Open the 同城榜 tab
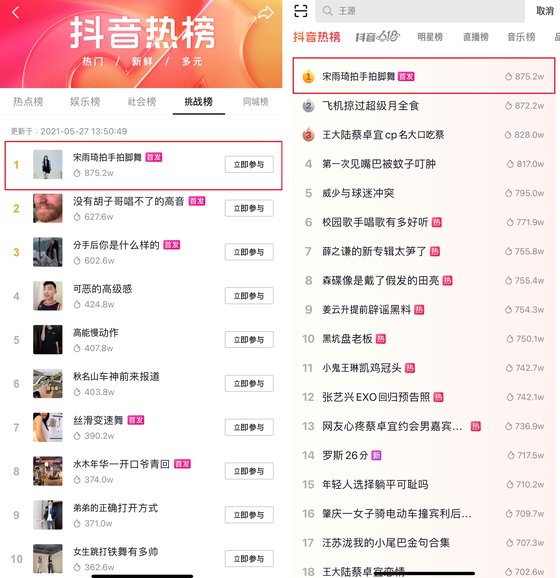Image resolution: width=560 pixels, height=578 pixels. [255, 101]
